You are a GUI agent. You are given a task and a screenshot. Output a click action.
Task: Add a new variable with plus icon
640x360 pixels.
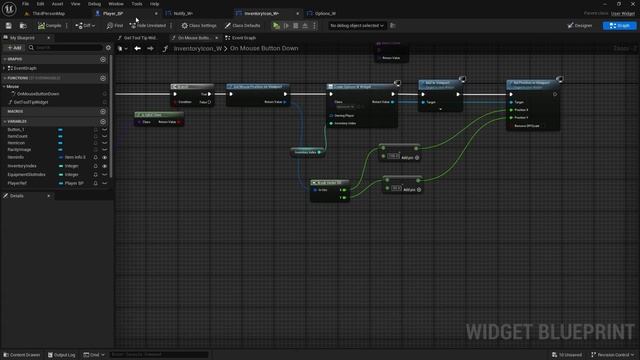[103, 122]
